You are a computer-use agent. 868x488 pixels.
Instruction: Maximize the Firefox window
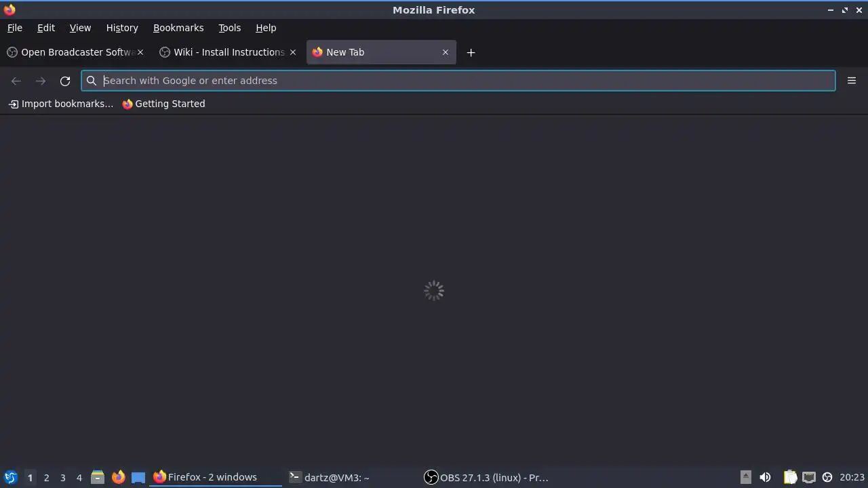click(x=845, y=10)
